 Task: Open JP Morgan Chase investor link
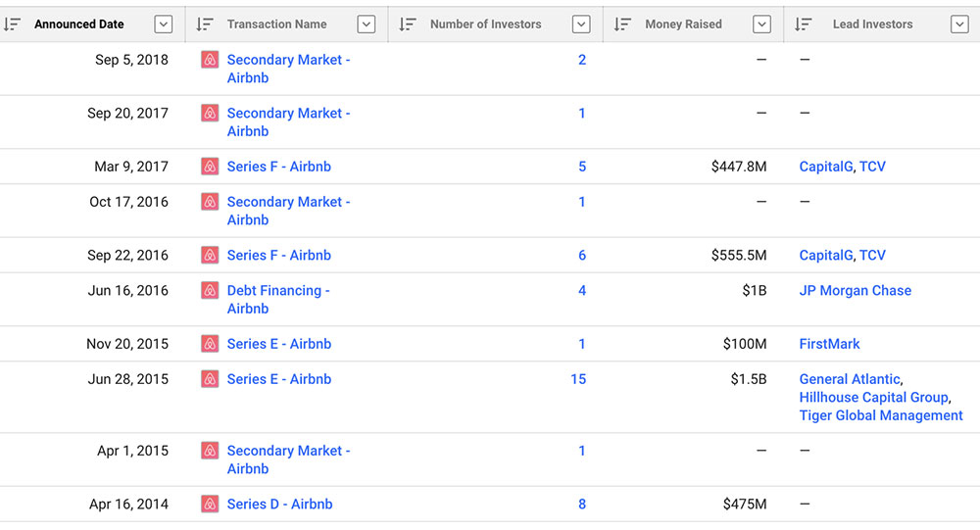(x=855, y=291)
